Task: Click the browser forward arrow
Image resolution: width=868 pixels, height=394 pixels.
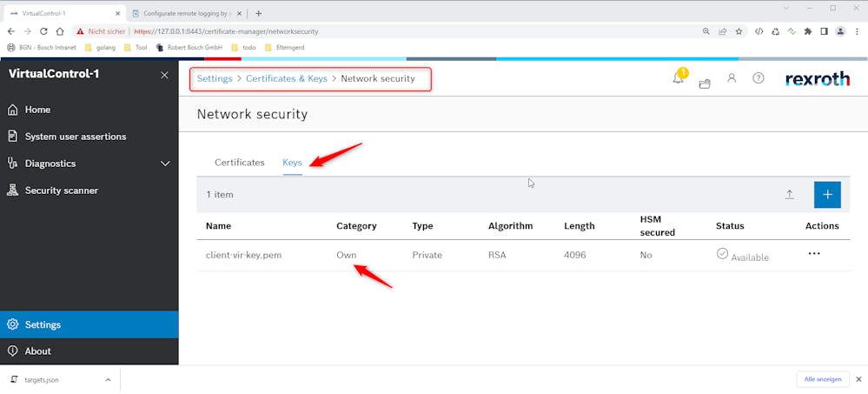Action: click(x=28, y=31)
